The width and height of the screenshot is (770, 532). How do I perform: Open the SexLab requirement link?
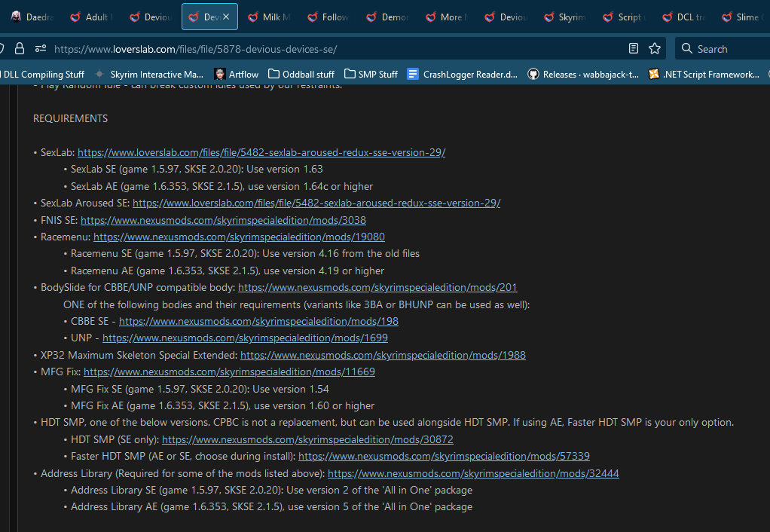(x=261, y=152)
